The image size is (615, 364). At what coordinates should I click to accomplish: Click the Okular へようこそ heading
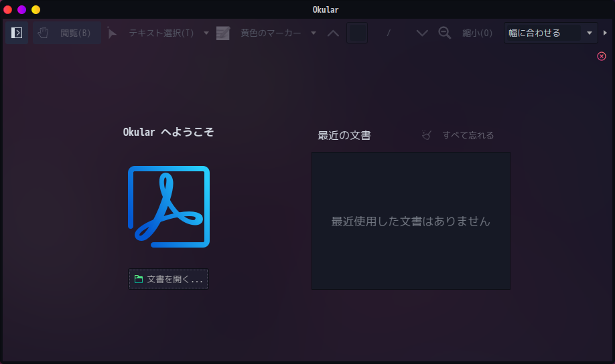click(168, 132)
